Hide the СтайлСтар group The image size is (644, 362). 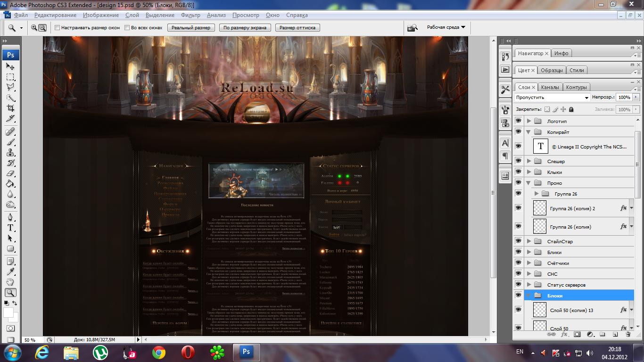(519, 241)
